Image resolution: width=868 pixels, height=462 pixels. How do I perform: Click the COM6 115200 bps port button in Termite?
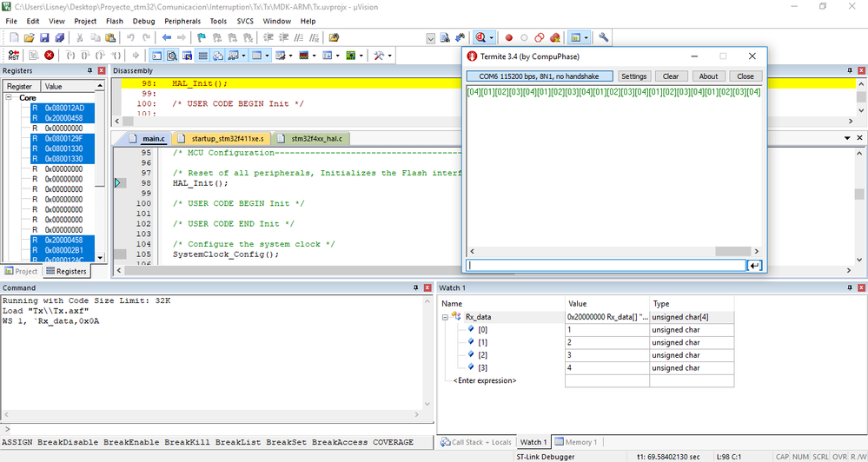coord(540,76)
